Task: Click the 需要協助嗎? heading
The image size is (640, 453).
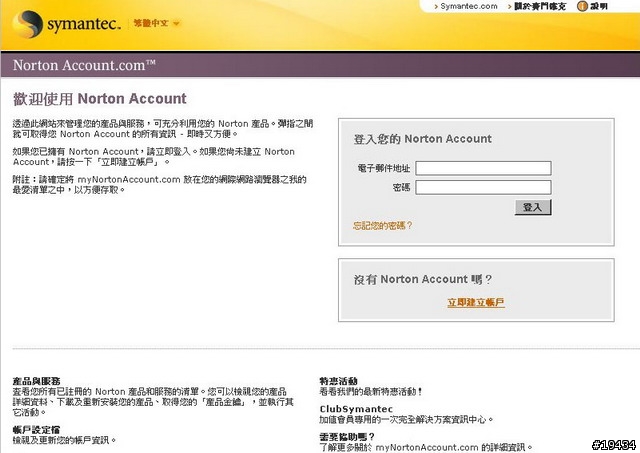Action: click(347, 437)
